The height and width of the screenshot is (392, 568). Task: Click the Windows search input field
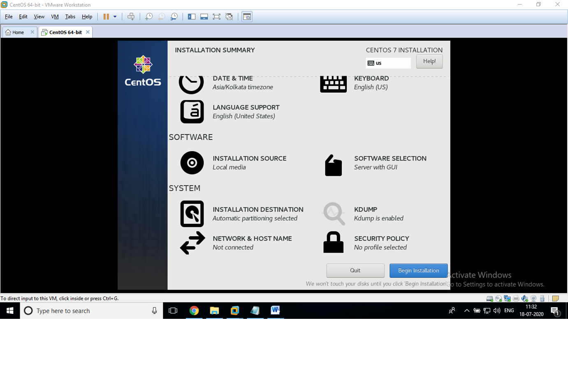point(82,311)
